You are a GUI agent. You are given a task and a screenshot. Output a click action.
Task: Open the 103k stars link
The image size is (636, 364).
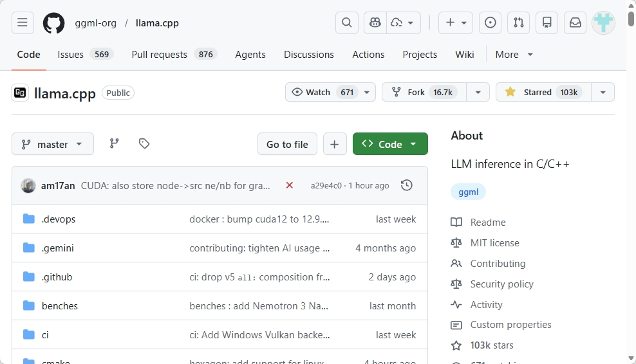pyautogui.click(x=492, y=345)
